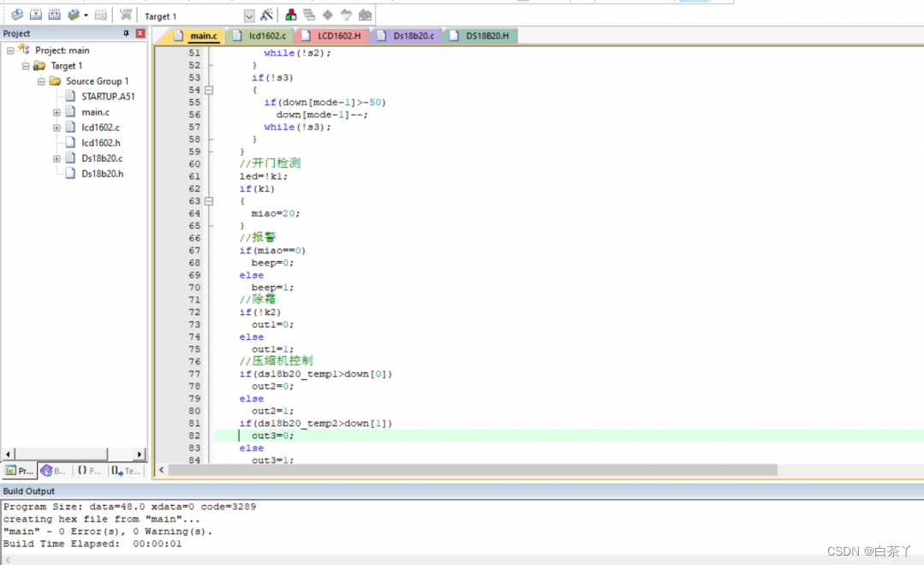Close the Project panel with red X
The image size is (924, 565).
tap(140, 33)
